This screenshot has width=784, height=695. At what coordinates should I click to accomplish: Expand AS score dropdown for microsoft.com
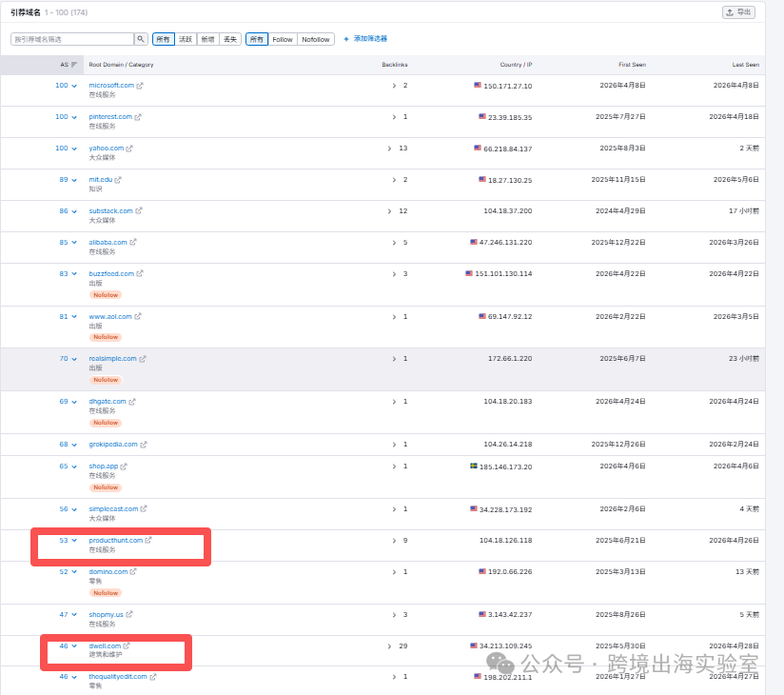[x=74, y=86]
